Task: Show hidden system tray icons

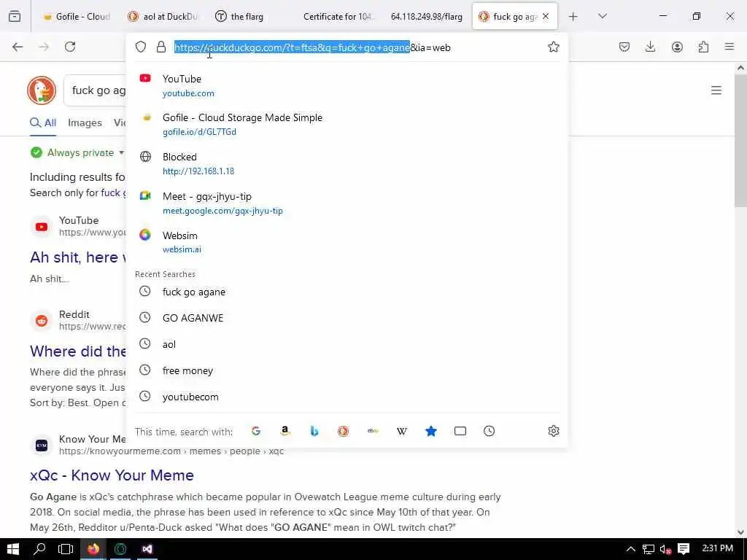Action: (x=630, y=549)
